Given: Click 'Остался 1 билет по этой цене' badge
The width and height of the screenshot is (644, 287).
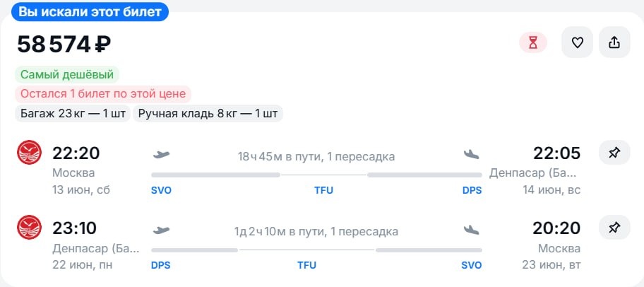Looking at the screenshot, I should point(103,93).
